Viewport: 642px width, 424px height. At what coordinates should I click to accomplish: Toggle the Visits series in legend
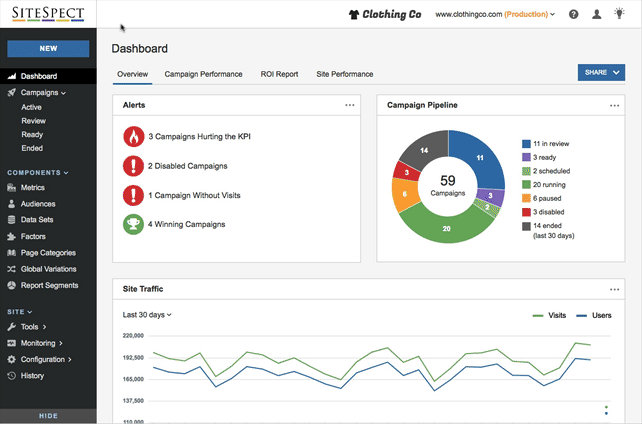(549, 316)
